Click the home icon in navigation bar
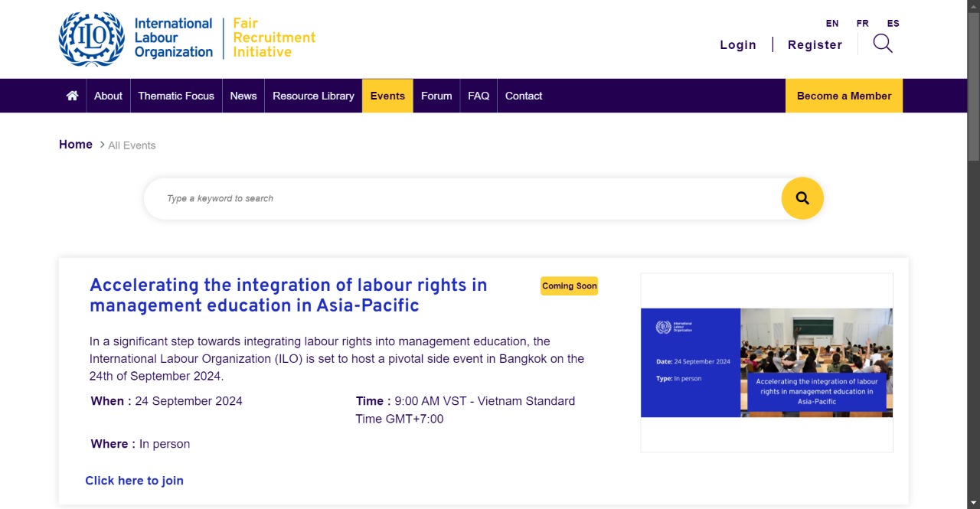980x509 pixels. 72,96
